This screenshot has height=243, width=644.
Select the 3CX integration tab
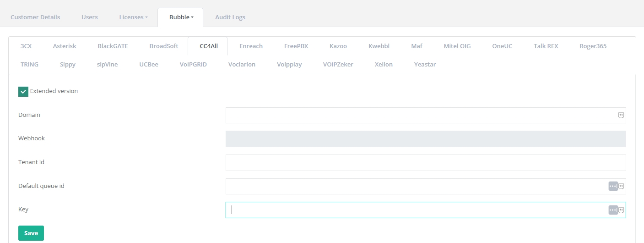click(26, 46)
